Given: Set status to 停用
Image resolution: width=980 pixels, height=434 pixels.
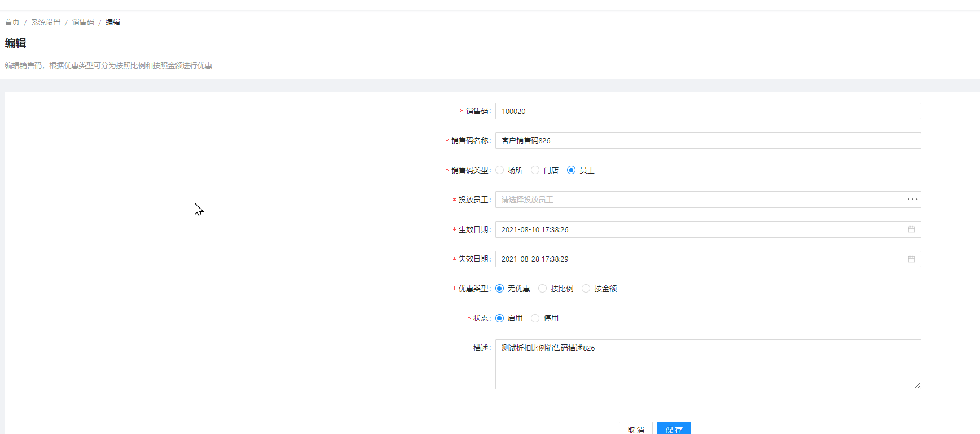Looking at the screenshot, I should tap(535, 318).
